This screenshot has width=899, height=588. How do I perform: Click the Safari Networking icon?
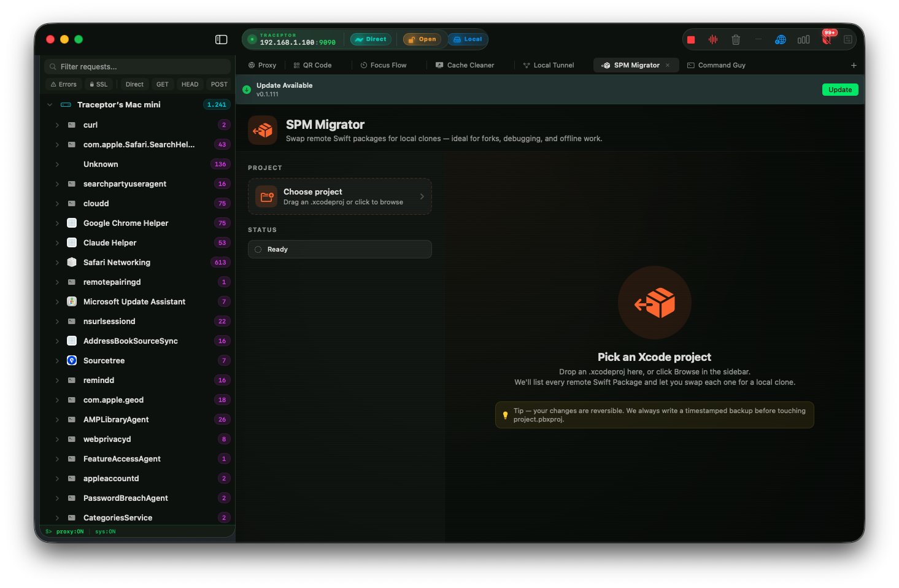coord(72,262)
